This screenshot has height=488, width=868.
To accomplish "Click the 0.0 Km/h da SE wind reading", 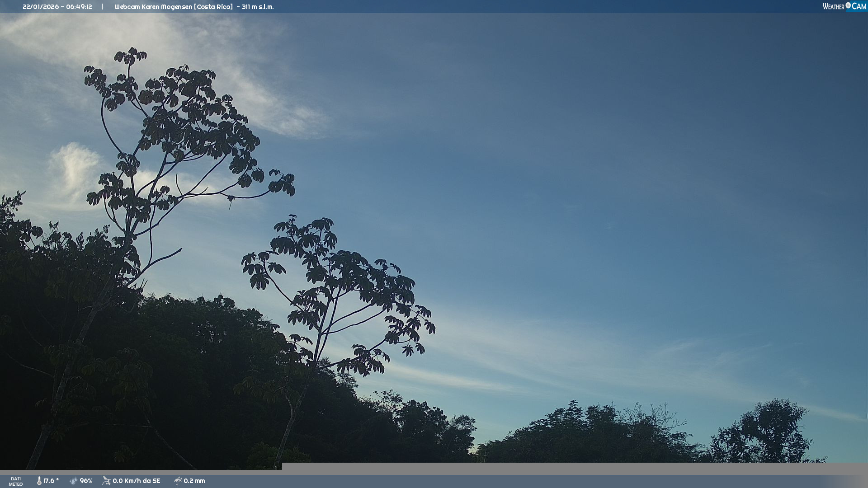I will point(137,481).
